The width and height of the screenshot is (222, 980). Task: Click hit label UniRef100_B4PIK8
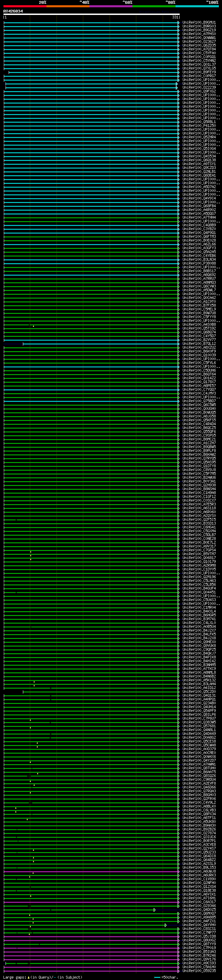(x=199, y=657)
